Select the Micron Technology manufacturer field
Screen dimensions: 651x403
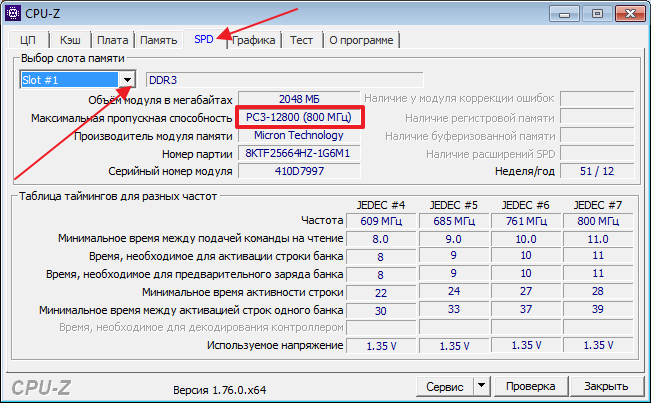[x=298, y=135]
